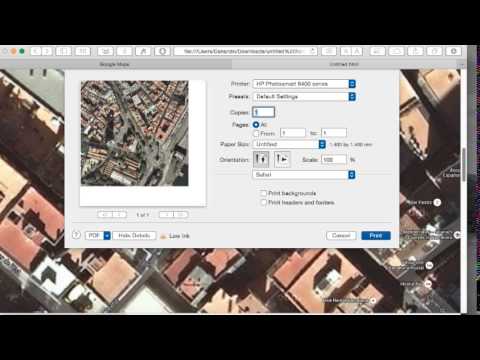The image size is (480, 360).
Task: Select the All pages radio button
Action: click(256, 125)
